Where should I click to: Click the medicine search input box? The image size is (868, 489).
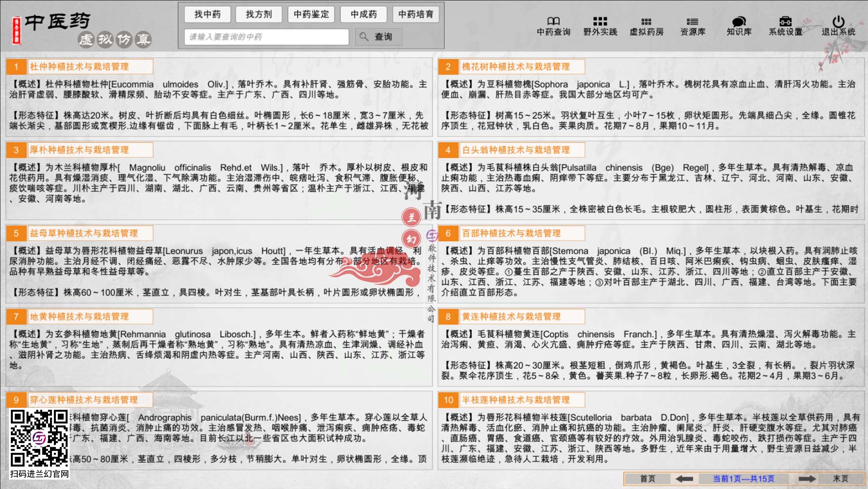point(266,36)
